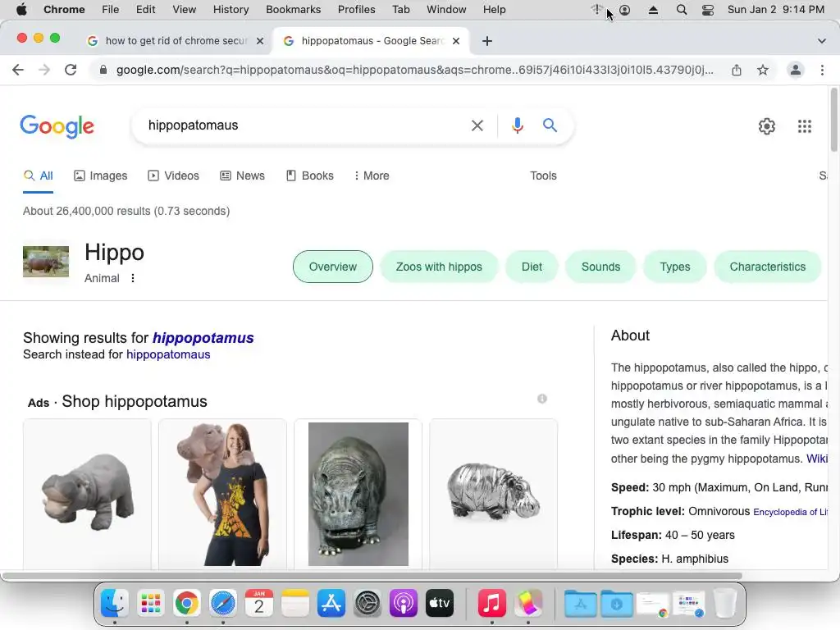Open the Google apps grid
Image resolution: width=840 pixels, height=630 pixels.
point(805,126)
